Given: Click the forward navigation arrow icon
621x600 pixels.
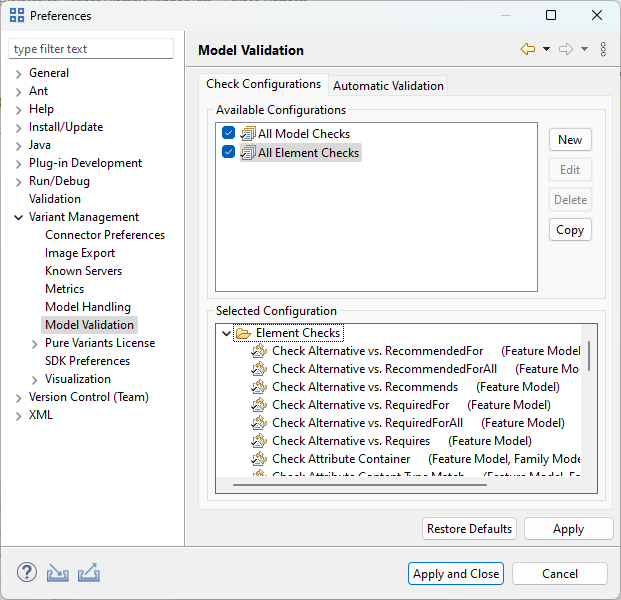Looking at the screenshot, I should point(566,49).
